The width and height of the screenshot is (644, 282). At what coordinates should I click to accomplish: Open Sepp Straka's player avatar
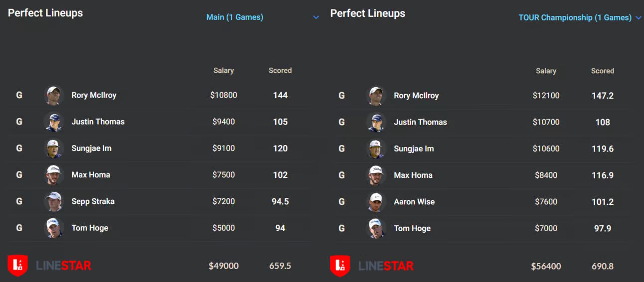53,201
